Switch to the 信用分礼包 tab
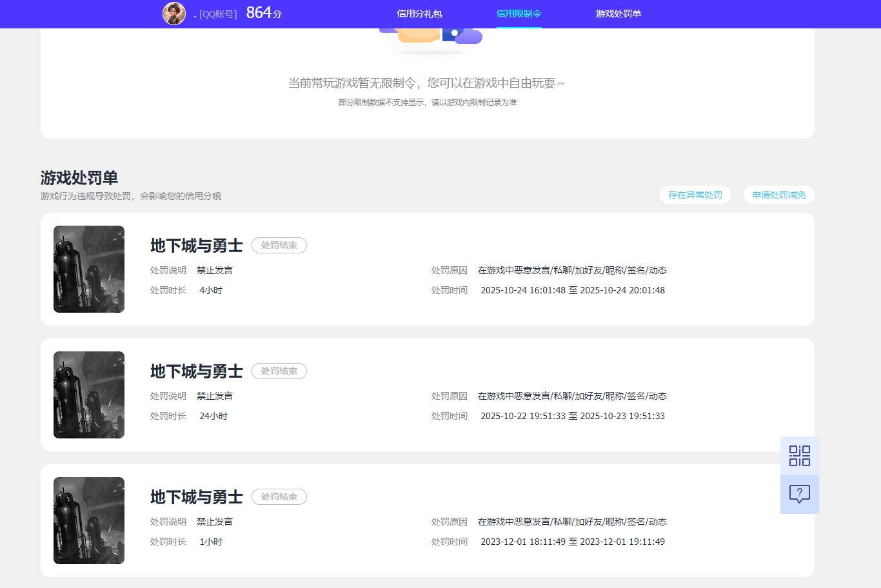 (419, 14)
